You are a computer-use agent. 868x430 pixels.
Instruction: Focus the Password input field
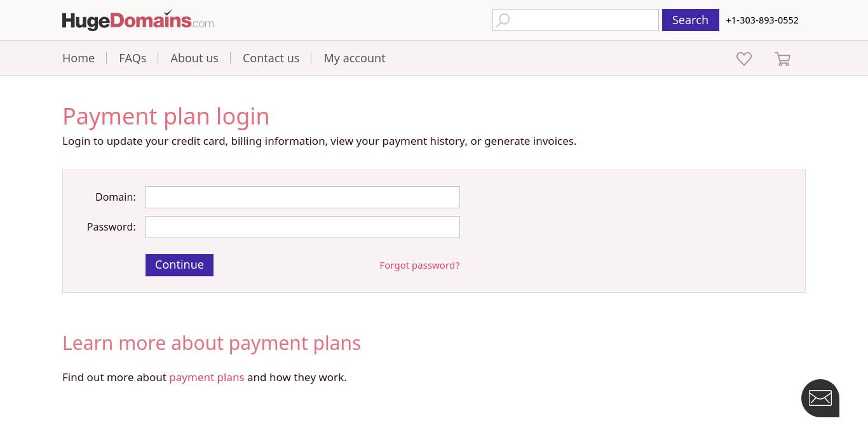coord(302,227)
